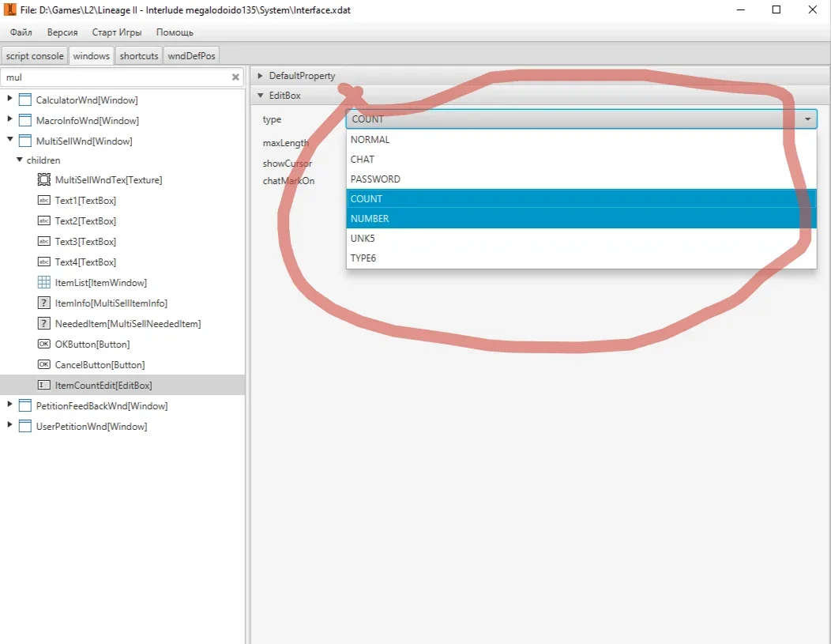Image resolution: width=831 pixels, height=644 pixels.
Task: Click the Text3 TextBox icon
Action: (x=44, y=241)
